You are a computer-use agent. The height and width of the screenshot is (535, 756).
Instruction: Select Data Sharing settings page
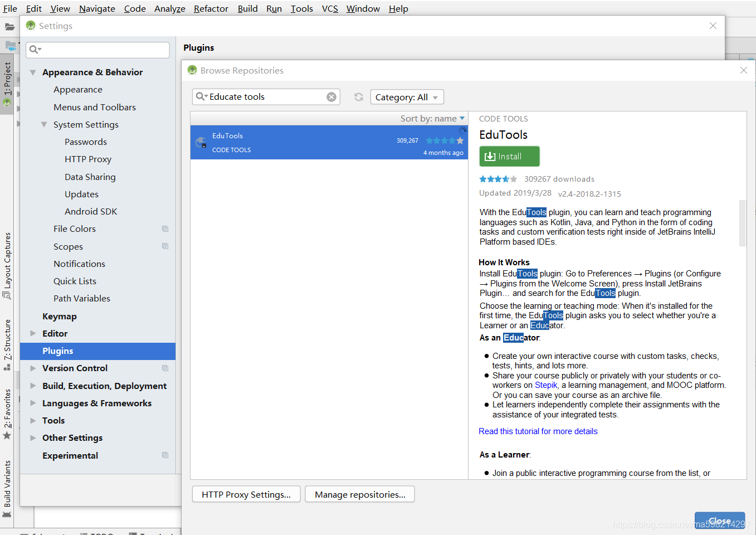[90, 177]
